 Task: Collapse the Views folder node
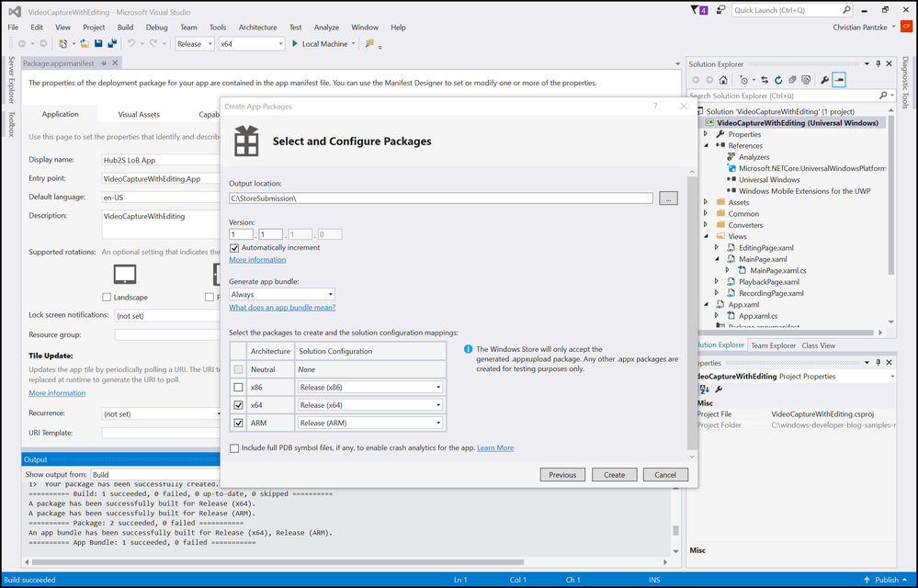706,236
